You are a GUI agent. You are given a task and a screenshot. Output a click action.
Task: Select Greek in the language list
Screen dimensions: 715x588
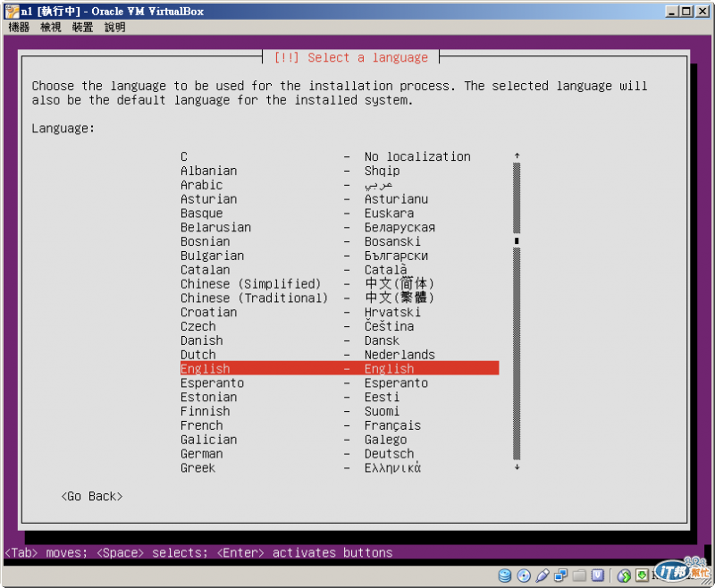tap(340, 467)
